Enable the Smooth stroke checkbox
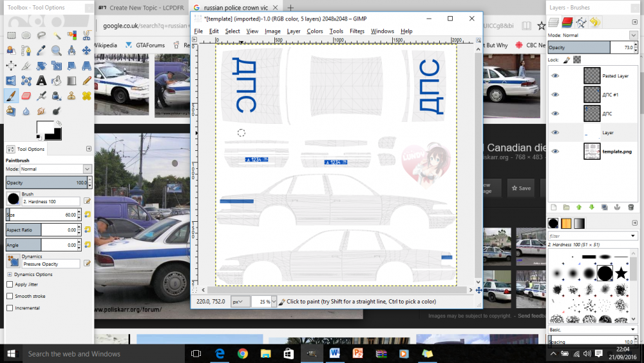This screenshot has width=644, height=363. [x=10, y=296]
